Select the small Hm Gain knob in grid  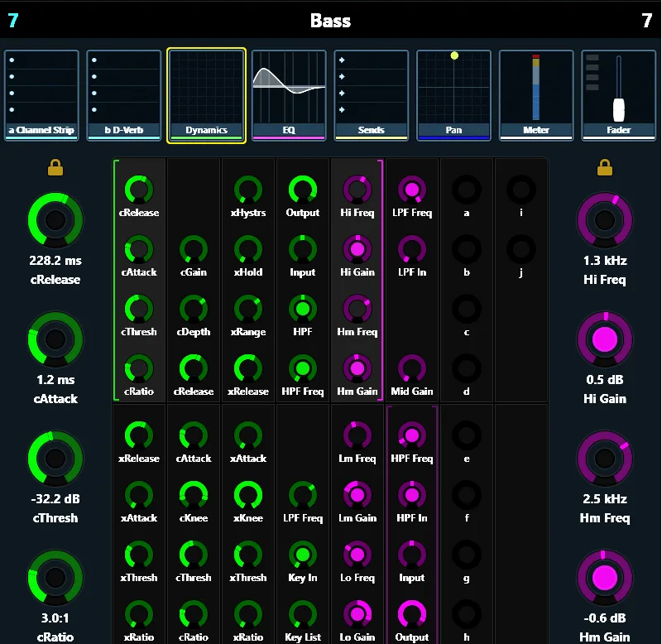click(x=357, y=368)
